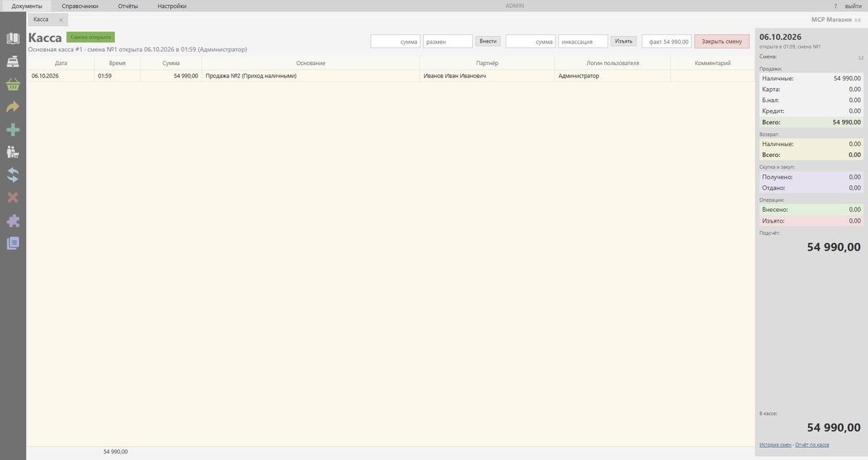Open the customers with cart sidebar icon
Screen dimensions: 868x460
pos(13,153)
